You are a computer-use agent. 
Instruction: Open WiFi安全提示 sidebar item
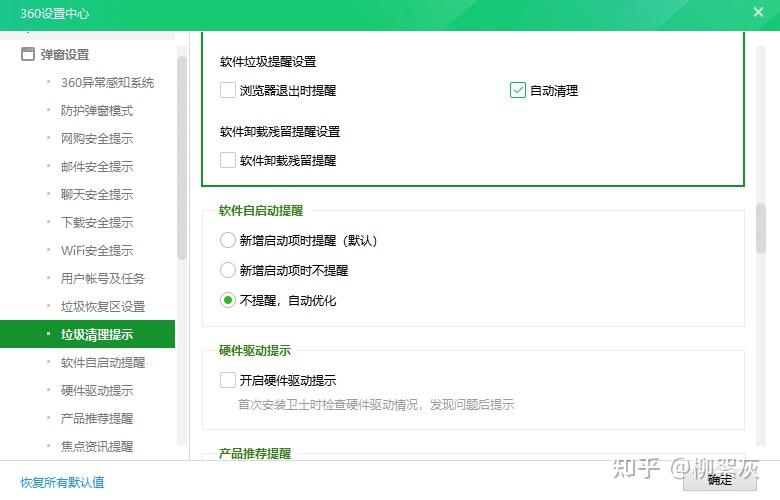coord(97,250)
